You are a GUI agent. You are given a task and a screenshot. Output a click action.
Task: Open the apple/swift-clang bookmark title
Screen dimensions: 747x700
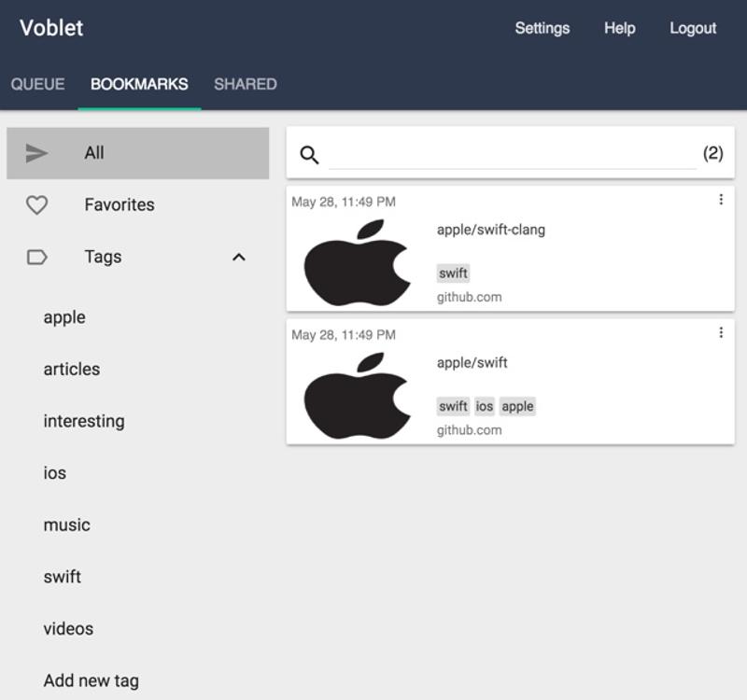(491, 230)
